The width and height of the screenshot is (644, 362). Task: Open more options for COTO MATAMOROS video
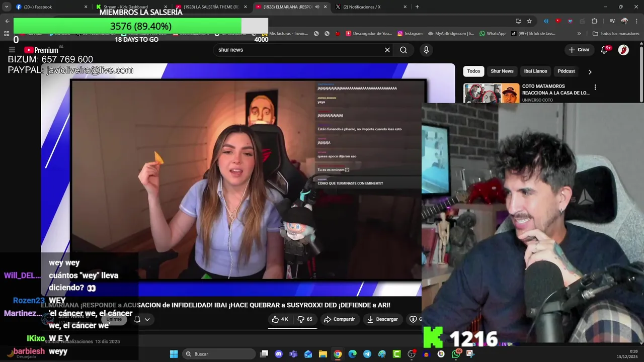click(595, 87)
